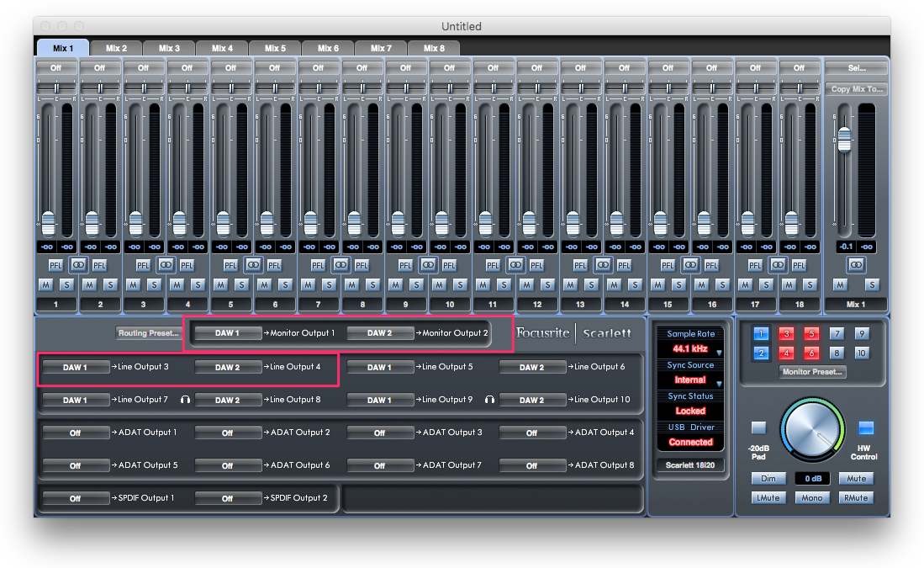Toggle the RMute monitor button
924x568 pixels.
(856, 498)
